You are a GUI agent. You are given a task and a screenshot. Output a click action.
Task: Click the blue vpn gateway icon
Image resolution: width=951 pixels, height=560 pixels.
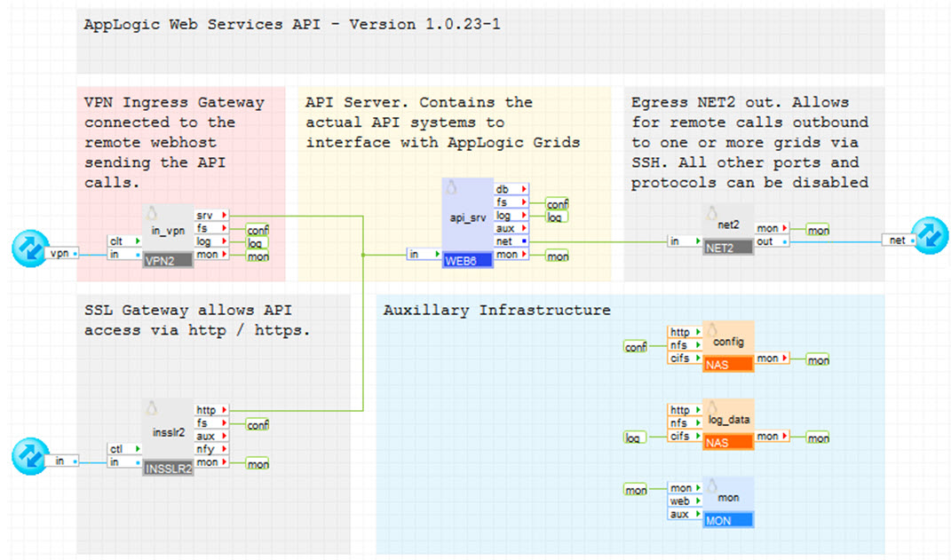click(x=31, y=248)
